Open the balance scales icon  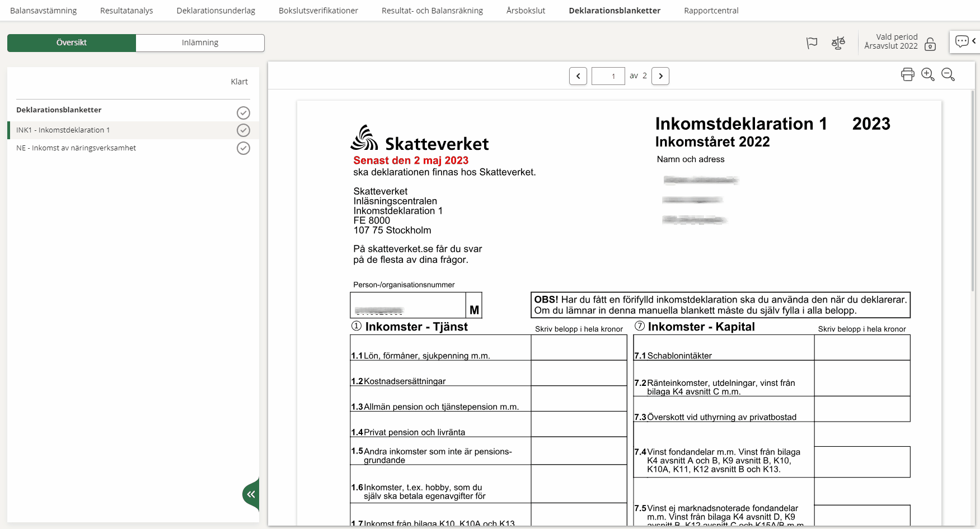838,43
